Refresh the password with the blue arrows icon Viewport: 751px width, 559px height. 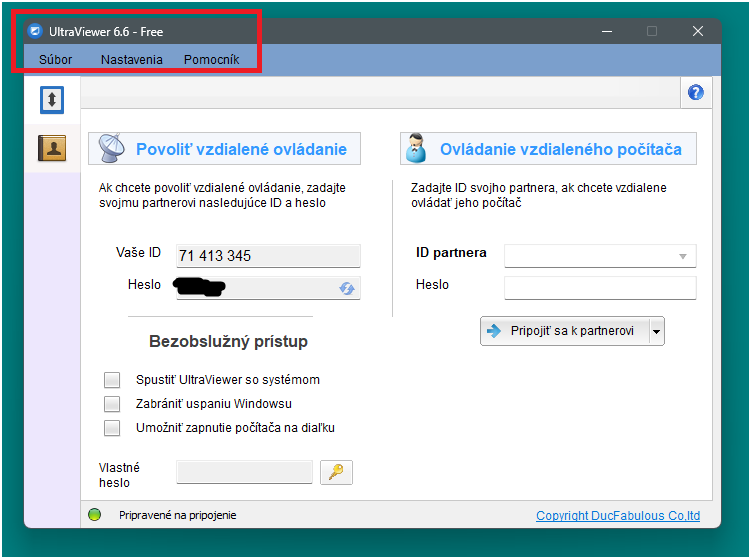point(347,288)
